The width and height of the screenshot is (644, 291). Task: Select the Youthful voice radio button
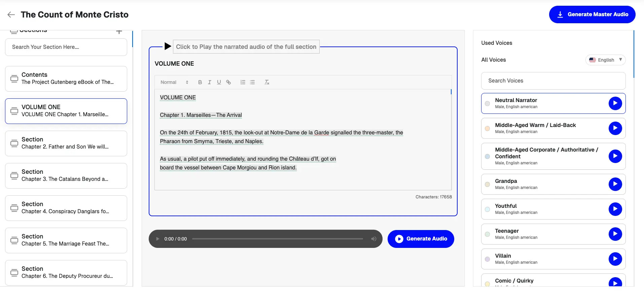point(487,209)
